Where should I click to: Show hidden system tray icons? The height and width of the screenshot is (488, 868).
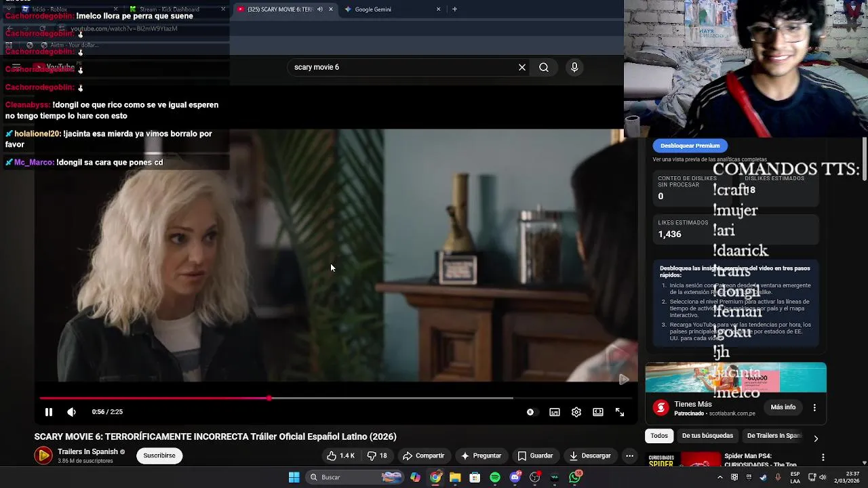click(x=720, y=477)
